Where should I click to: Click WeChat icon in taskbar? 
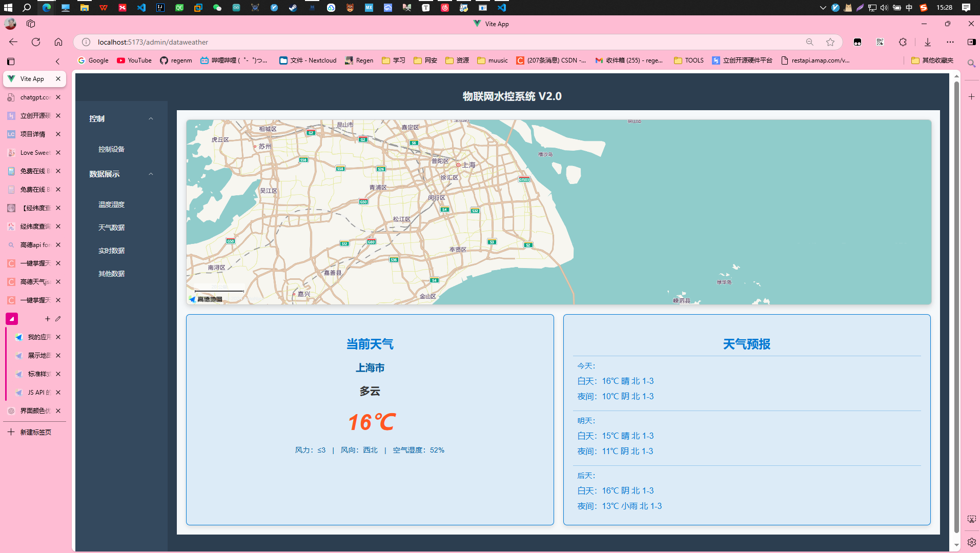217,8
